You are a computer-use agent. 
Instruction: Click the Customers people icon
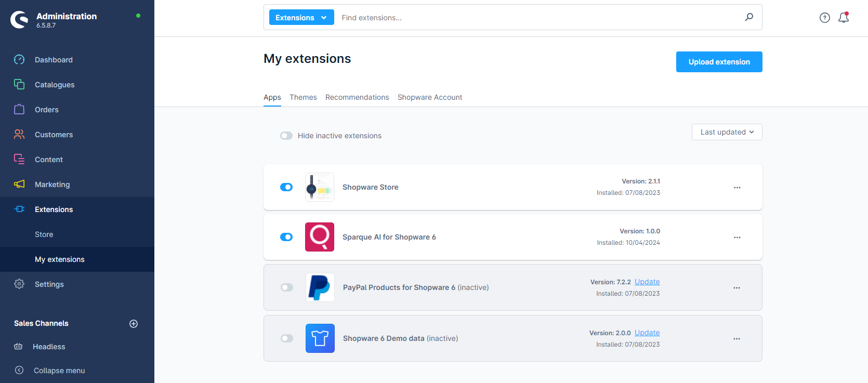[19, 134]
